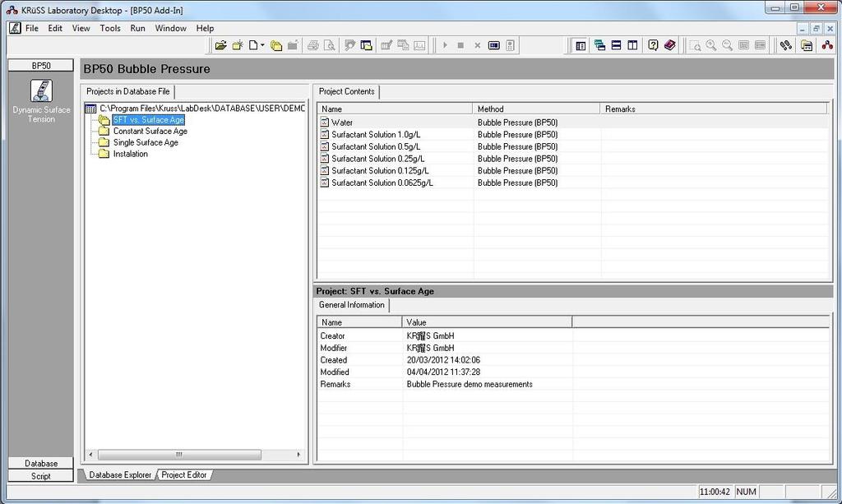Click the zoom region selection icon
The height and width of the screenshot is (504, 842).
click(x=695, y=45)
